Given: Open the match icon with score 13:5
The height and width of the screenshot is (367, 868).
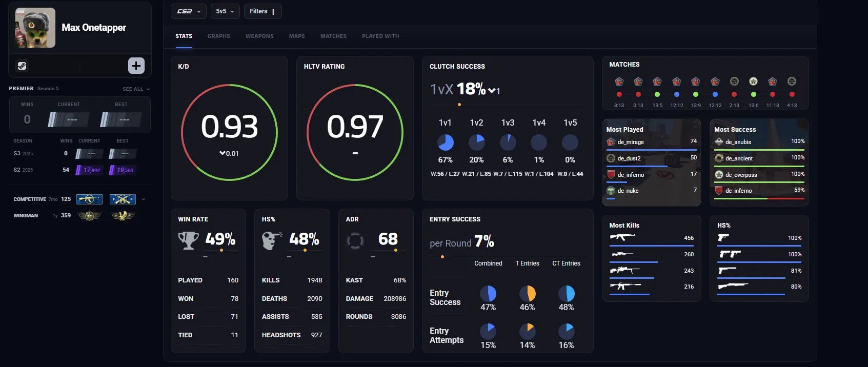Looking at the screenshot, I should coord(657,81).
